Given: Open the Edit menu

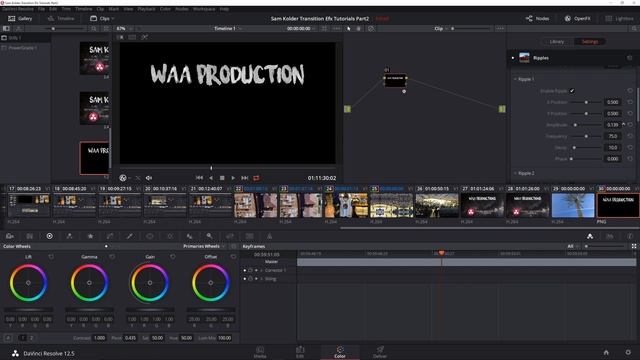Looking at the screenshot, I should click(x=53, y=9).
